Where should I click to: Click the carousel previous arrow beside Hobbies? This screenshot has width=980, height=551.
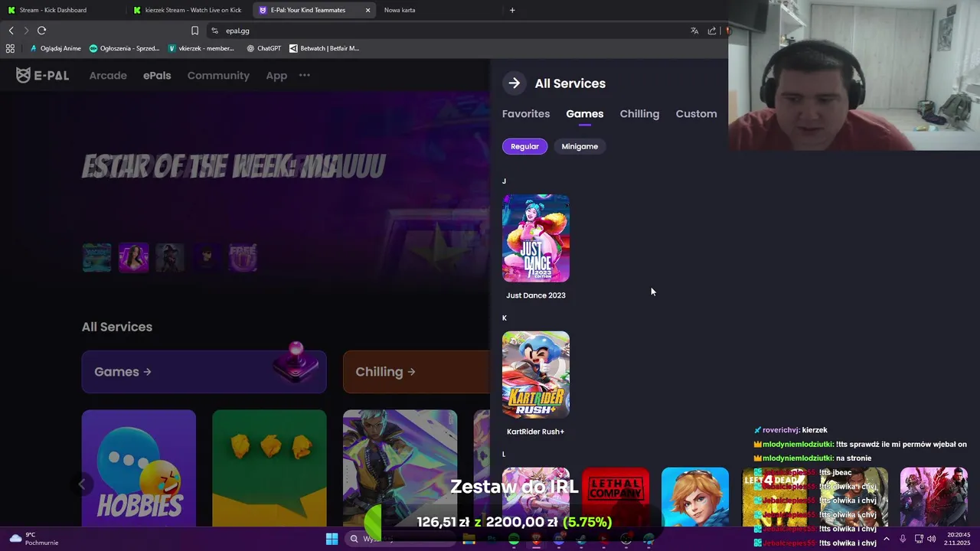pos(81,484)
